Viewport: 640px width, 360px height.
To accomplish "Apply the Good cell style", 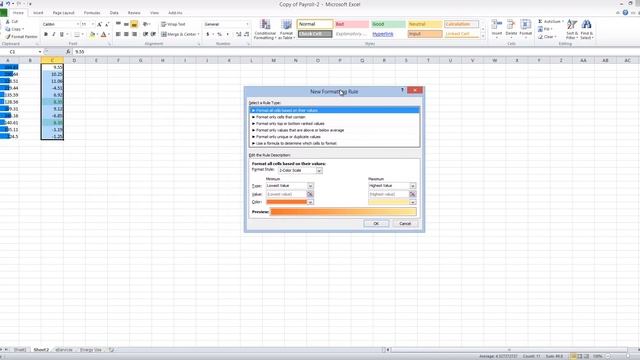I will (388, 24).
